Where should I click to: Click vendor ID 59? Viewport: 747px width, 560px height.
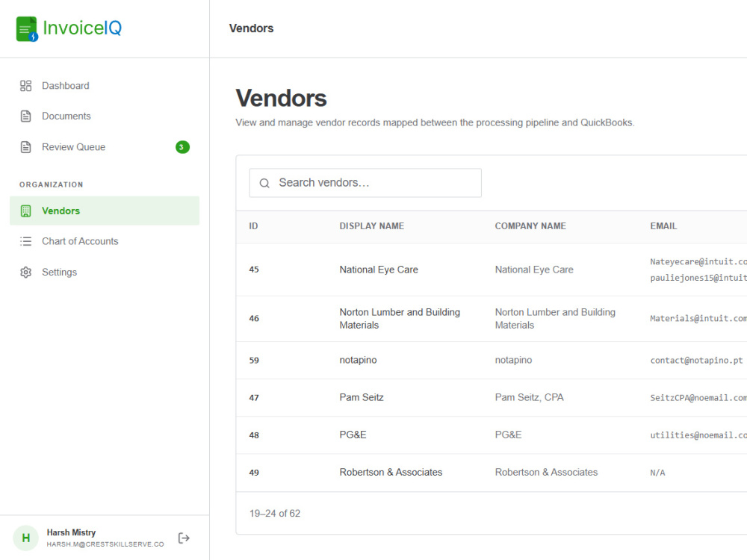pyautogui.click(x=254, y=361)
